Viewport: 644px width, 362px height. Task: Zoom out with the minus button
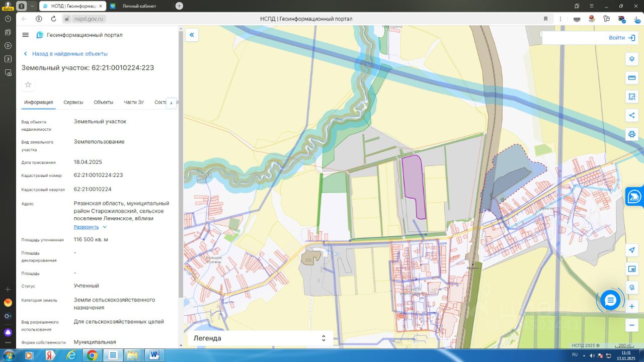[x=632, y=325]
